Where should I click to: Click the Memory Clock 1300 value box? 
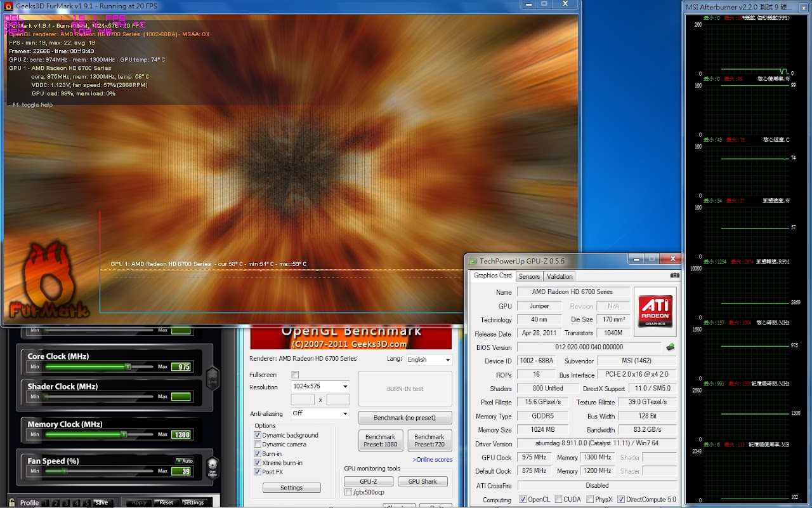point(181,435)
